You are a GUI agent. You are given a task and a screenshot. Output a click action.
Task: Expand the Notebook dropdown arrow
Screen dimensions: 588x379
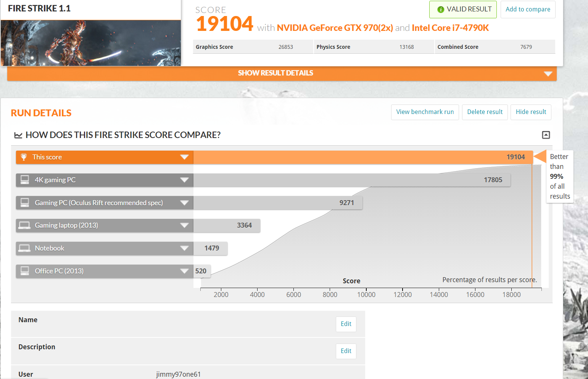coord(184,248)
